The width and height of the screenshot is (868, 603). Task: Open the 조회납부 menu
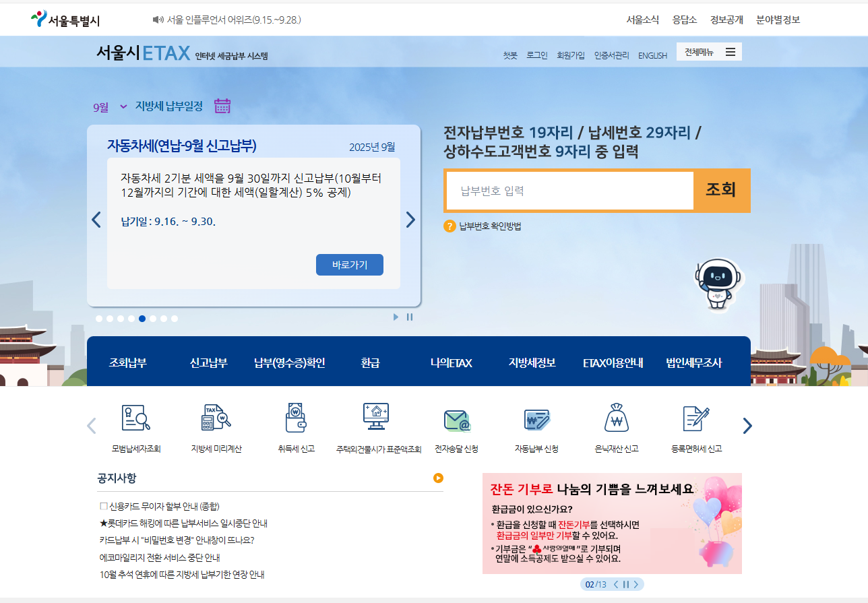[128, 362]
